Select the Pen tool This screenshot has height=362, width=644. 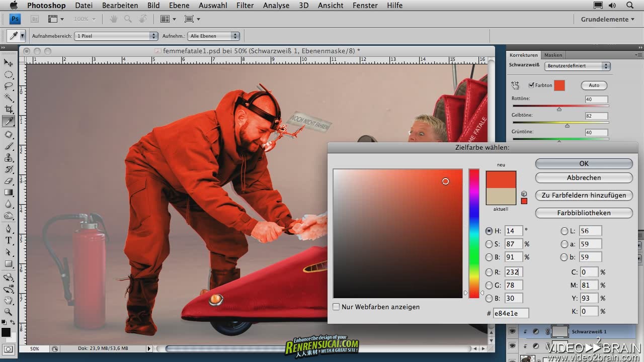pos(9,229)
